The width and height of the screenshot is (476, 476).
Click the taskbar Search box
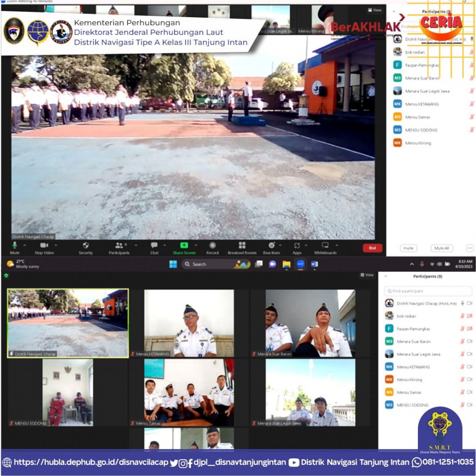pos(216,264)
